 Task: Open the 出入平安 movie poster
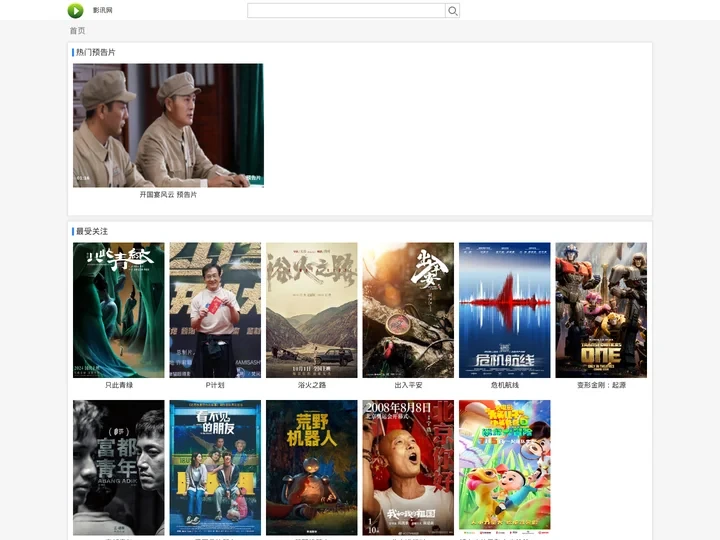(408, 310)
